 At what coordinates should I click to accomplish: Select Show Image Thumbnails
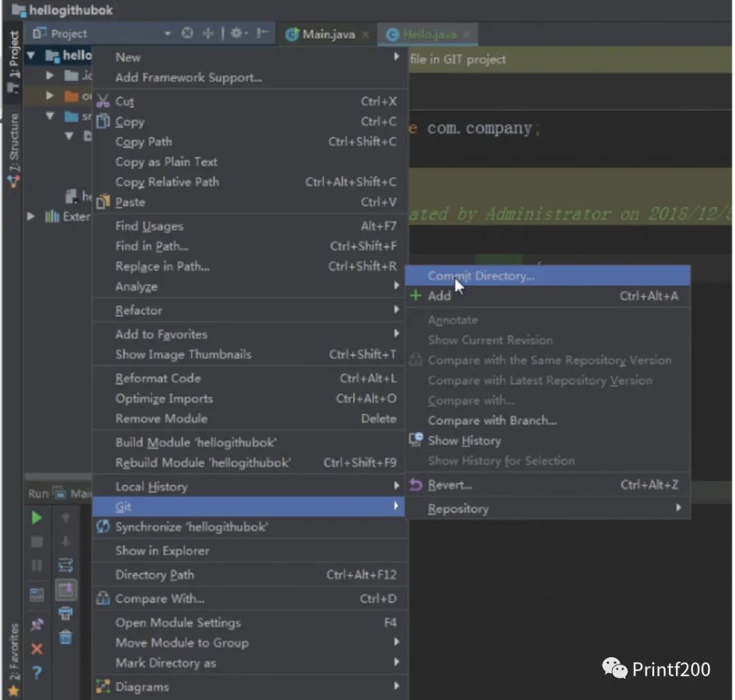tap(248, 354)
